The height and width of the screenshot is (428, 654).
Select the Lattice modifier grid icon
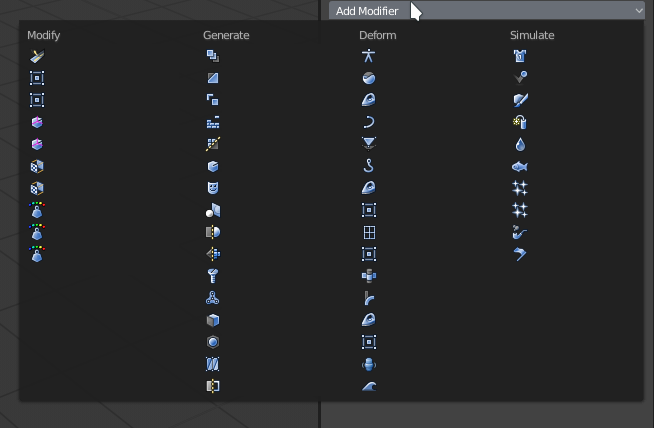pyautogui.click(x=369, y=232)
